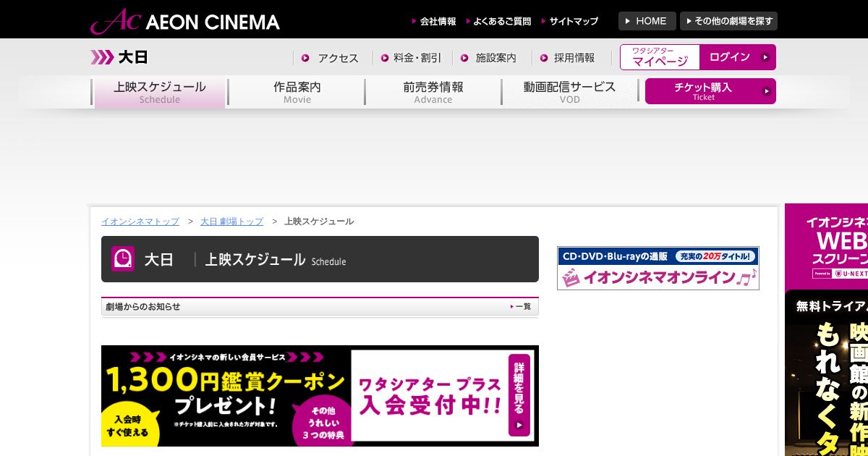Click arrow icon on チケット購入 button
Viewport: 868px width, 456px height.
[767, 91]
